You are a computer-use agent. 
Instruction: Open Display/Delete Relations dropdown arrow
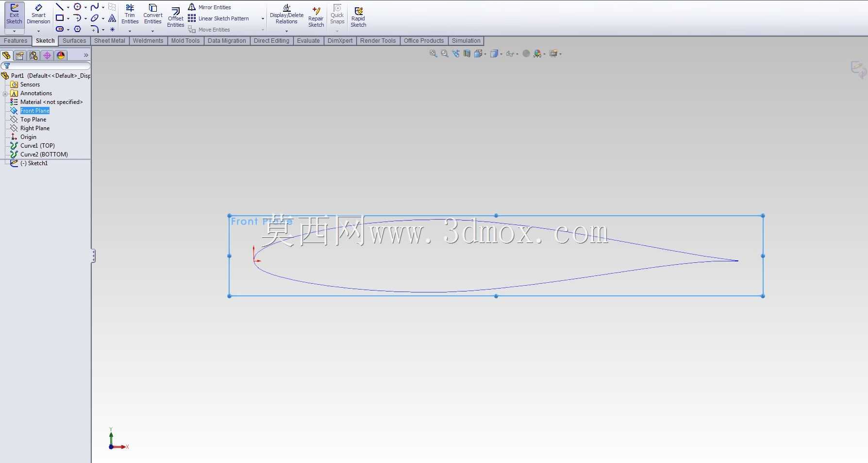(286, 31)
